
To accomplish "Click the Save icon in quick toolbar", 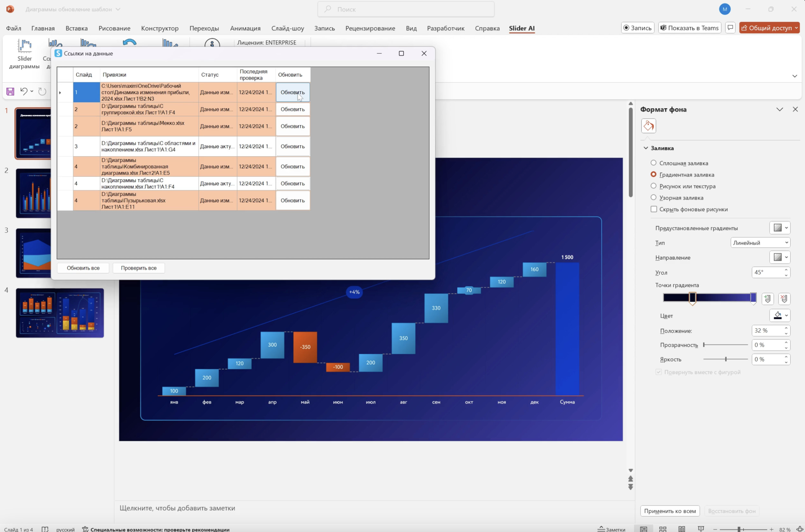I will (x=10, y=91).
